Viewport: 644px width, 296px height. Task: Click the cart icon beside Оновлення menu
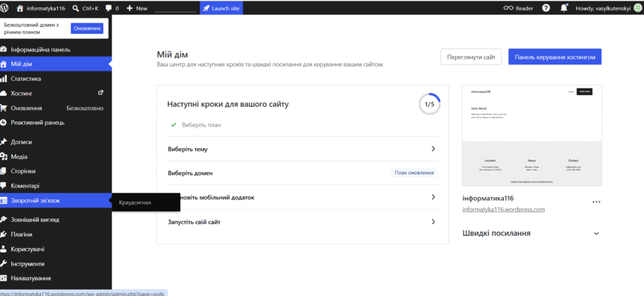(x=3, y=108)
